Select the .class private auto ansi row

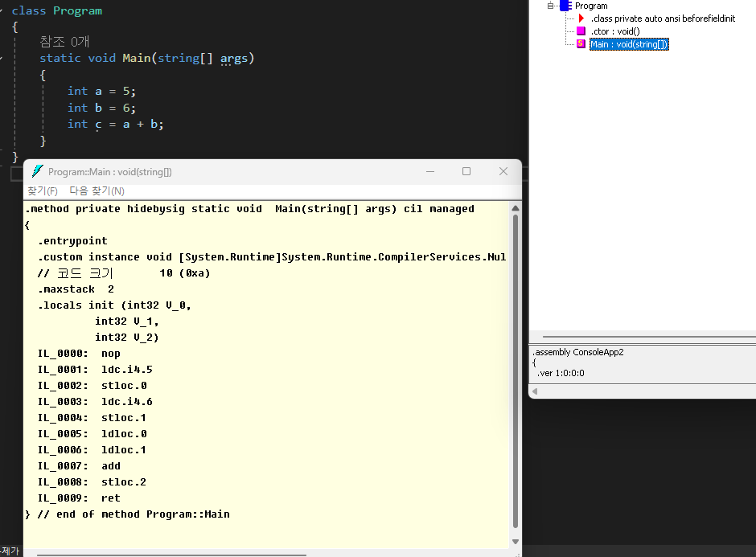tap(663, 18)
